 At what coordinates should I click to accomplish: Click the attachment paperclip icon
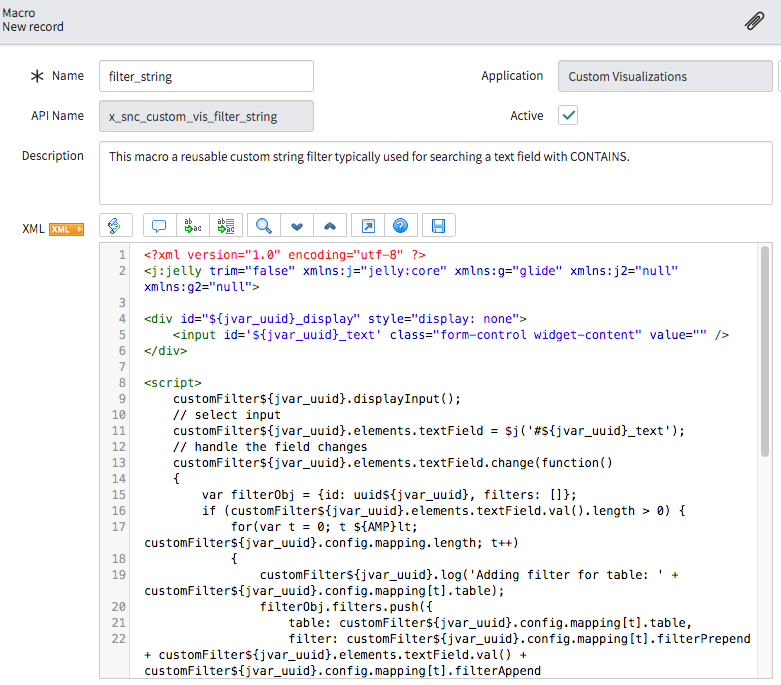[755, 21]
